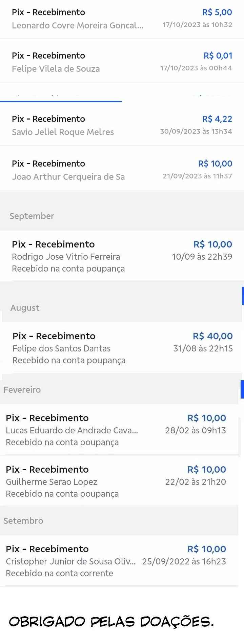The image size is (244, 644).
Task: Click the 21/09/2023 às 11h37 timestamp
Action: pyautogui.click(x=197, y=176)
